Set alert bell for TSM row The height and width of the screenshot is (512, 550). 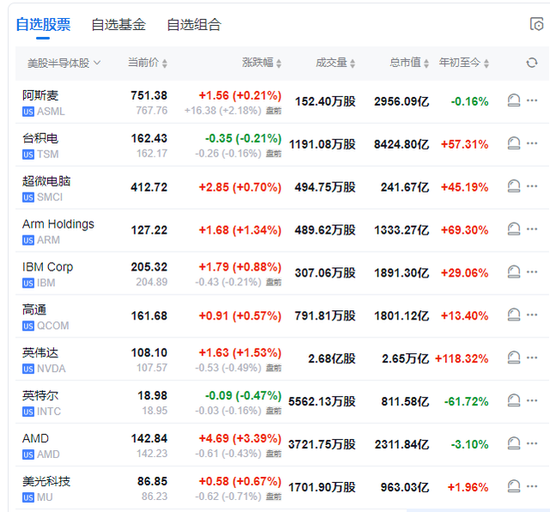click(x=514, y=143)
